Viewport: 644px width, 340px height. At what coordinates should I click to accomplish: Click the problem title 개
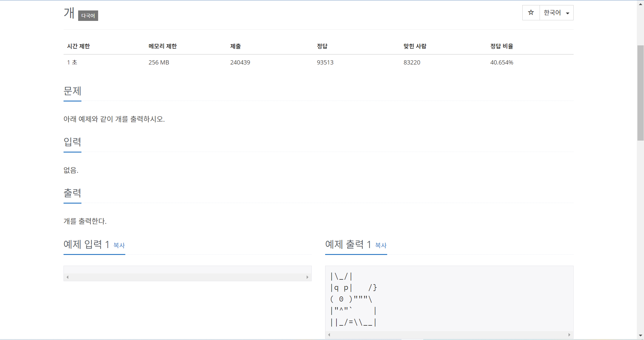click(x=69, y=13)
